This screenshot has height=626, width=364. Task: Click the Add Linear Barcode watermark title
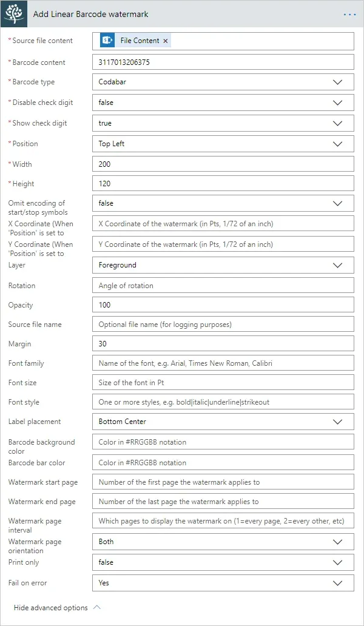pyautogui.click(x=90, y=14)
